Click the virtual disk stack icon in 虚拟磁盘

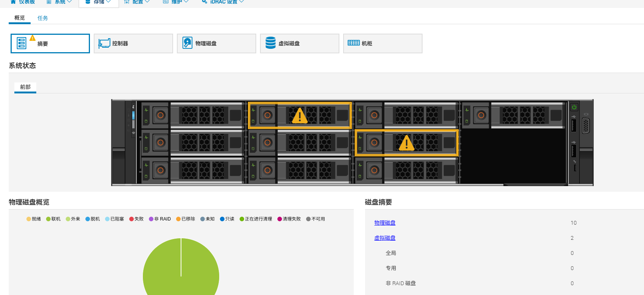coord(271,43)
